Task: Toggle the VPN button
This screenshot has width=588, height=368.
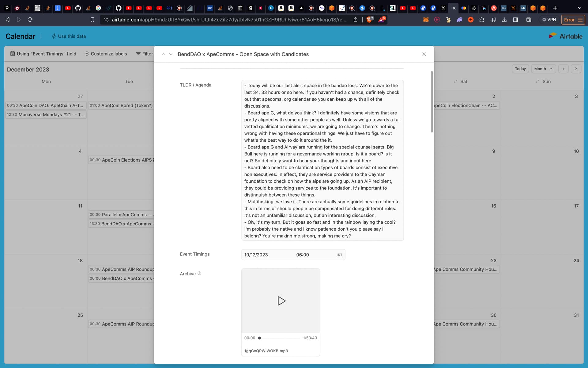Action: point(549,20)
